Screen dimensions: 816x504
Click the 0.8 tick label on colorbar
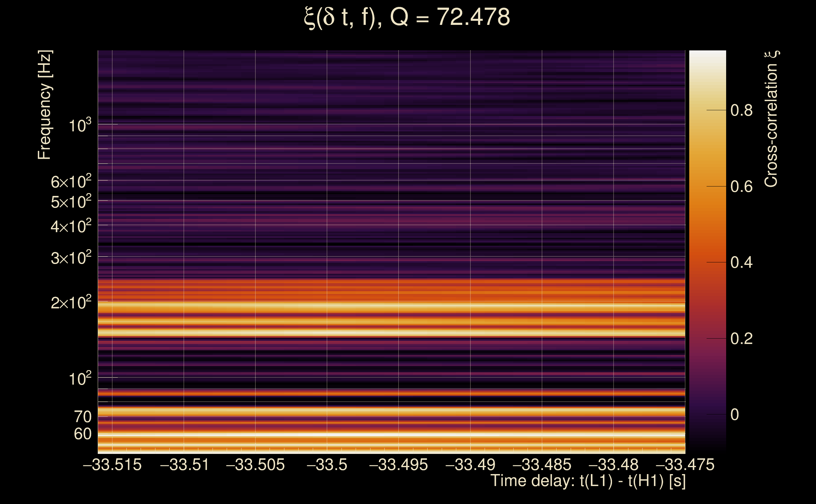coord(741,110)
